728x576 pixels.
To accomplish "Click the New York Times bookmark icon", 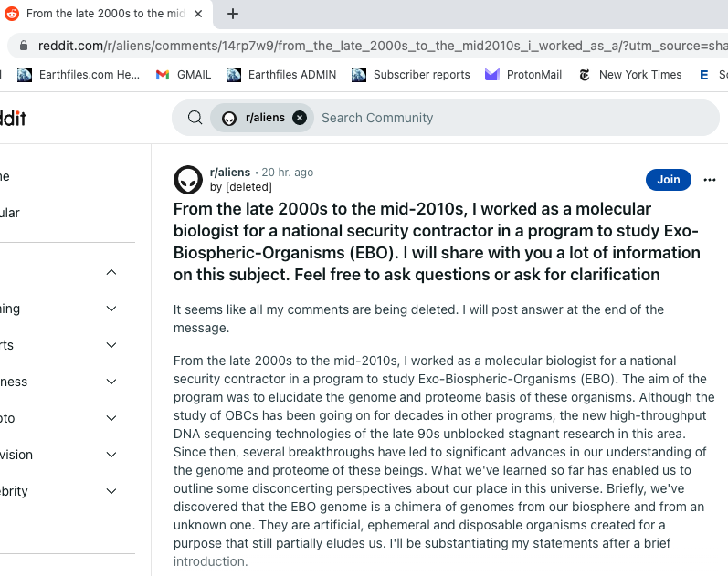I will (585, 75).
